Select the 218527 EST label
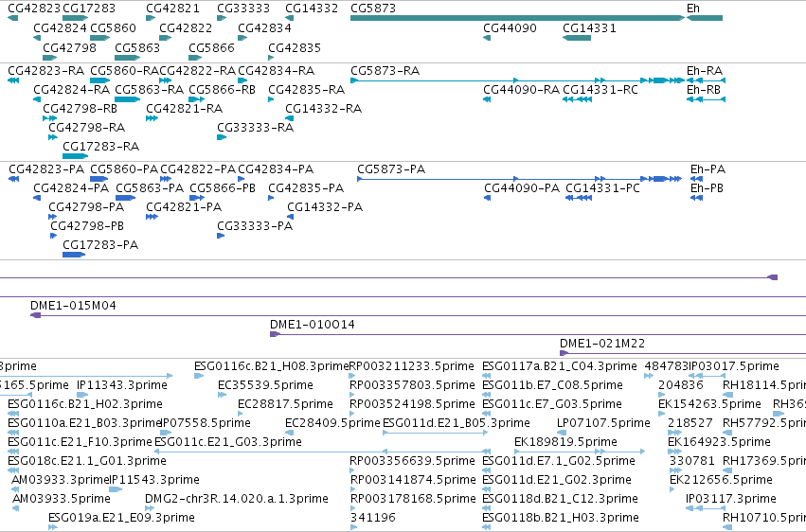The height and width of the screenshot is (532, 806). (690, 423)
